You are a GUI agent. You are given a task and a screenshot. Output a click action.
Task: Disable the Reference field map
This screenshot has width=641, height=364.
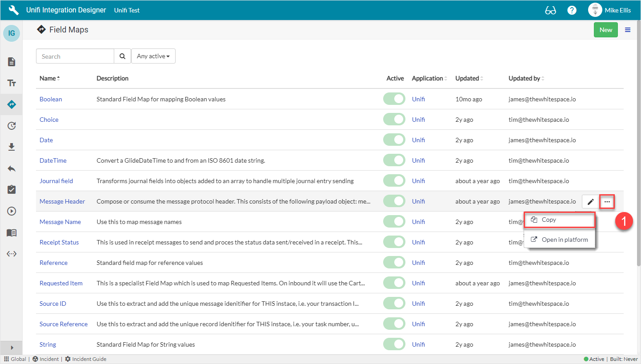(394, 262)
